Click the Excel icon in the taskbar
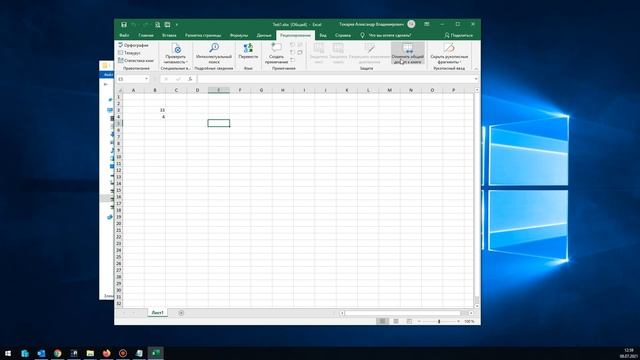Image resolution: width=640 pixels, height=360 pixels. pos(156,353)
